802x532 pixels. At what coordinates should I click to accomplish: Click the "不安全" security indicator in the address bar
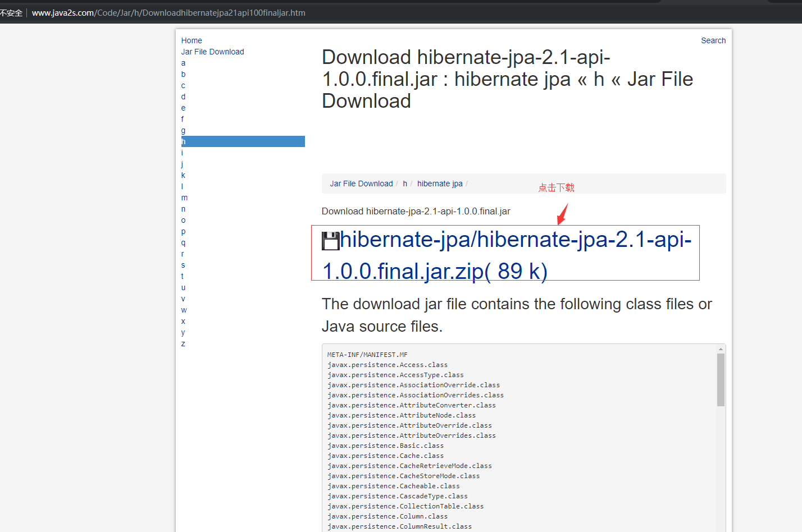tap(12, 12)
